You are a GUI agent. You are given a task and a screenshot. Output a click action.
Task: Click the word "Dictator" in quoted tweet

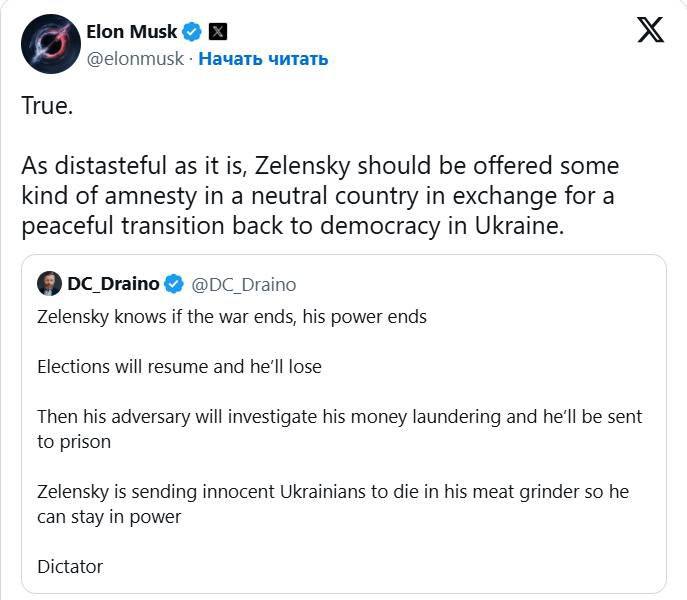(x=70, y=566)
